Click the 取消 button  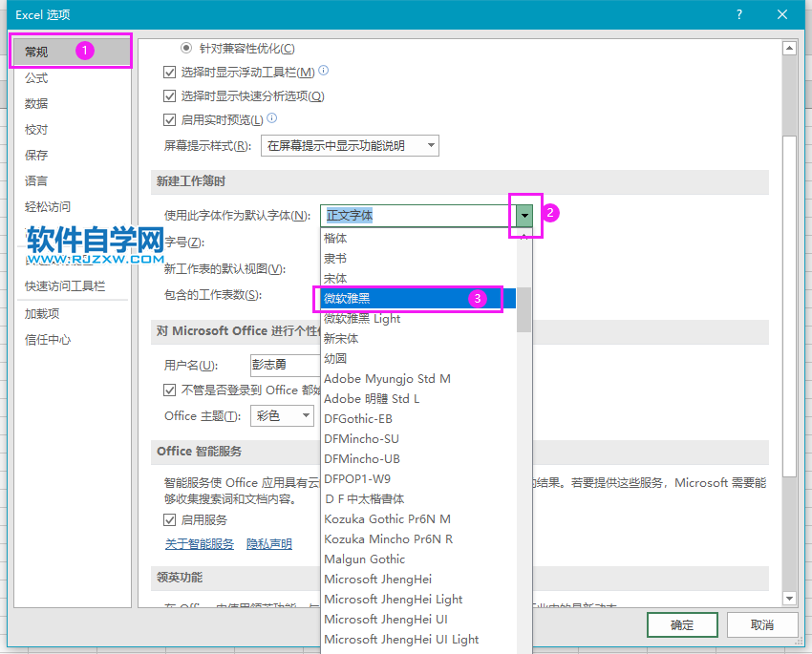coord(761,624)
